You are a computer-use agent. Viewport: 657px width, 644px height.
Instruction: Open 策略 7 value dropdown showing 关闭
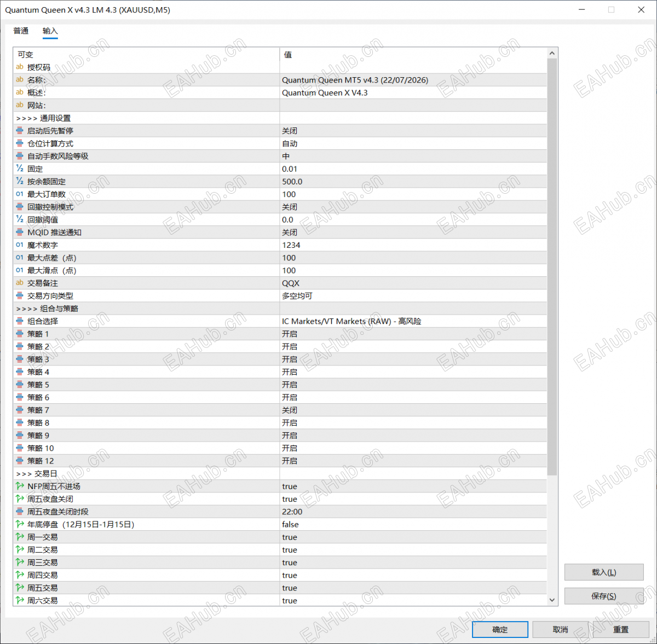(413, 410)
